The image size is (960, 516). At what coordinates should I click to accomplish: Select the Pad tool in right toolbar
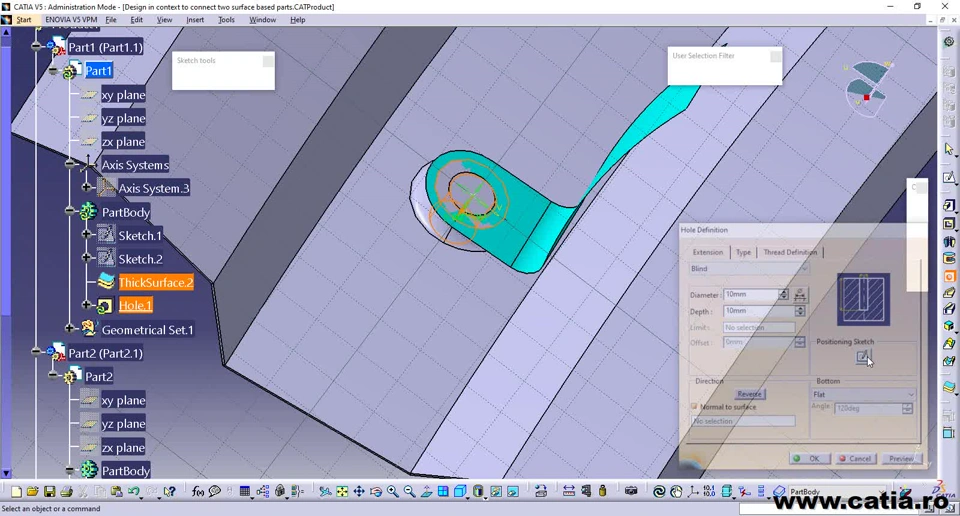(x=949, y=206)
